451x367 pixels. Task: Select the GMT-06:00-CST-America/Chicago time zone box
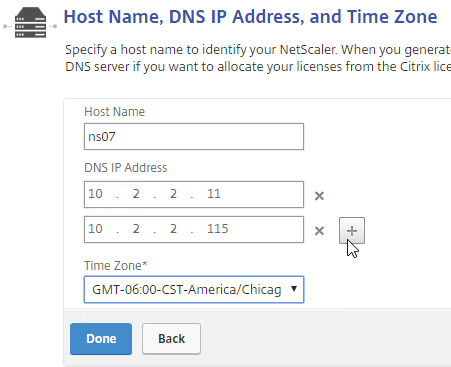(x=194, y=289)
